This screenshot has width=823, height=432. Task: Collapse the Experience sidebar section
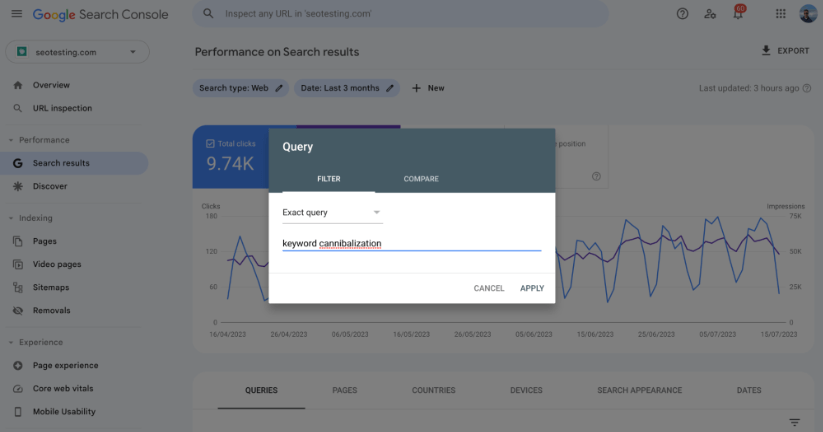pyautogui.click(x=11, y=342)
